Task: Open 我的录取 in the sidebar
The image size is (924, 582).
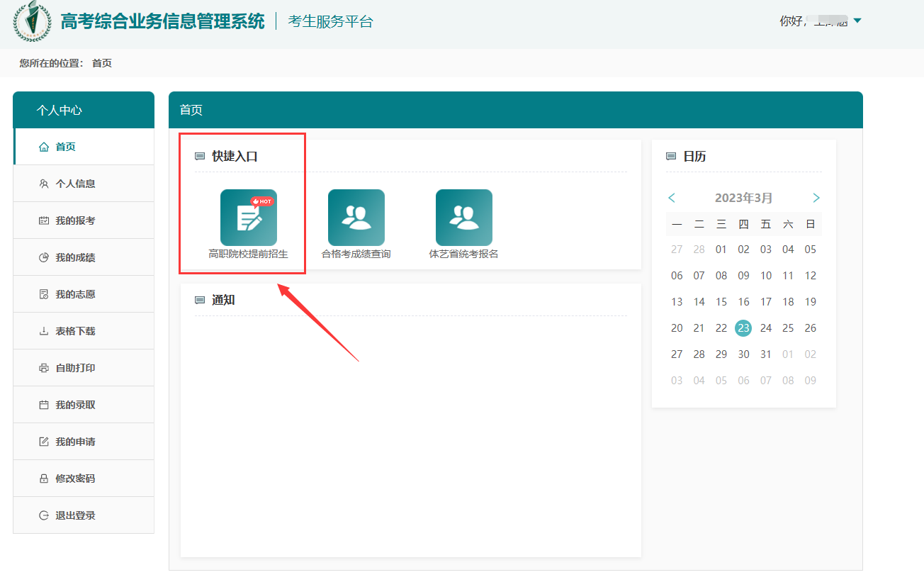Action: pyautogui.click(x=84, y=405)
